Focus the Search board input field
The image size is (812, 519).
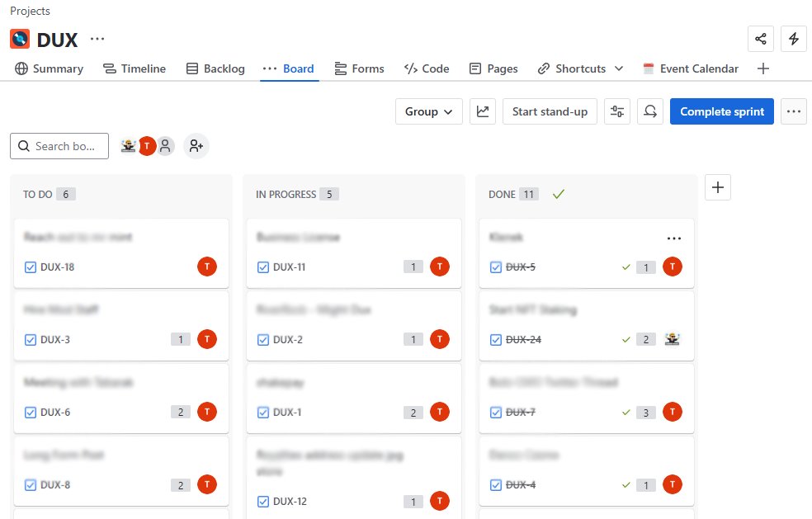click(x=59, y=146)
